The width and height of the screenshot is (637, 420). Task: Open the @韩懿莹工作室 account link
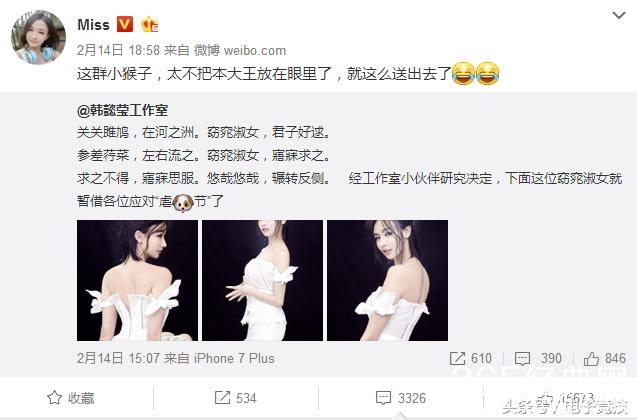tap(122, 110)
